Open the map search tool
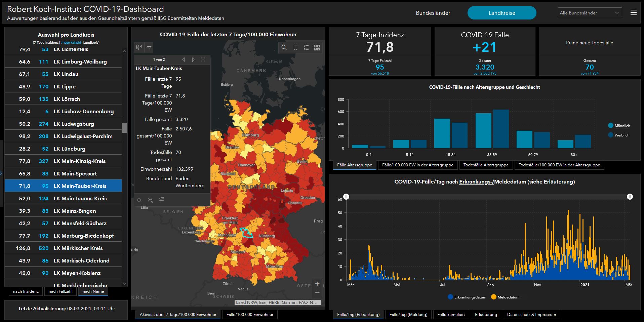This screenshot has height=322, width=644. pyautogui.click(x=284, y=48)
